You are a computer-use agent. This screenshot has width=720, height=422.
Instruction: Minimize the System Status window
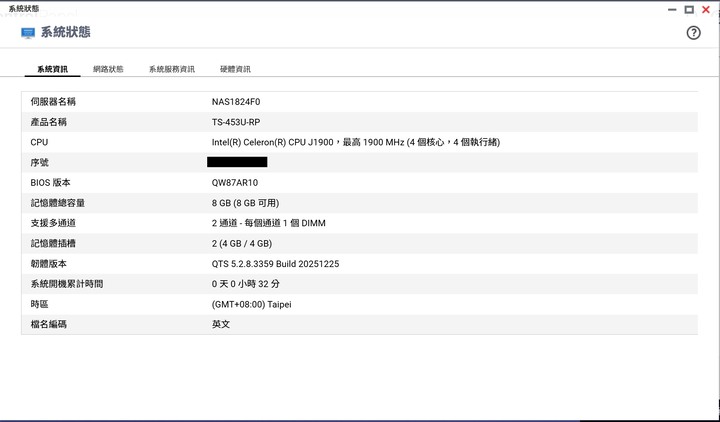pyautogui.click(x=671, y=8)
